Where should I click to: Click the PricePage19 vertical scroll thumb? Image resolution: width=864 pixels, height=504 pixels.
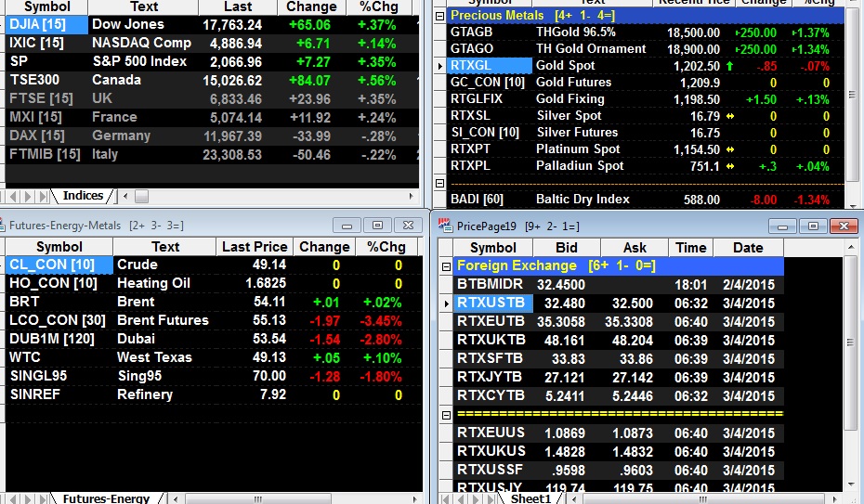point(851,342)
